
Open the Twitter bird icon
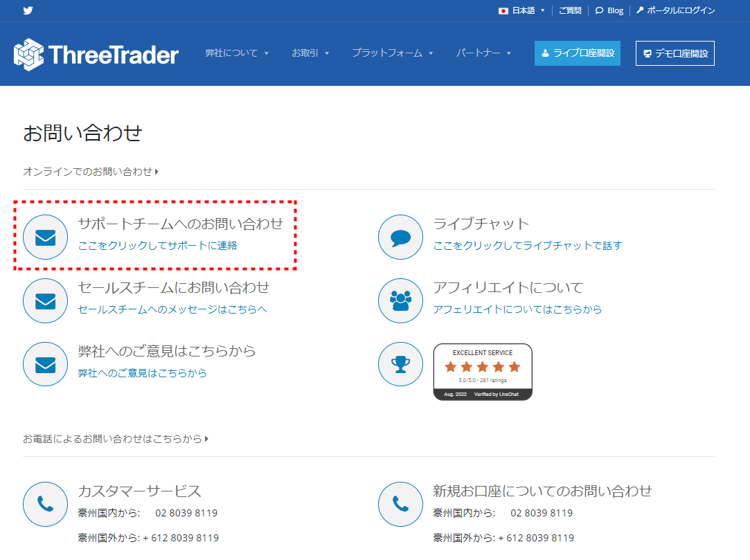click(28, 10)
